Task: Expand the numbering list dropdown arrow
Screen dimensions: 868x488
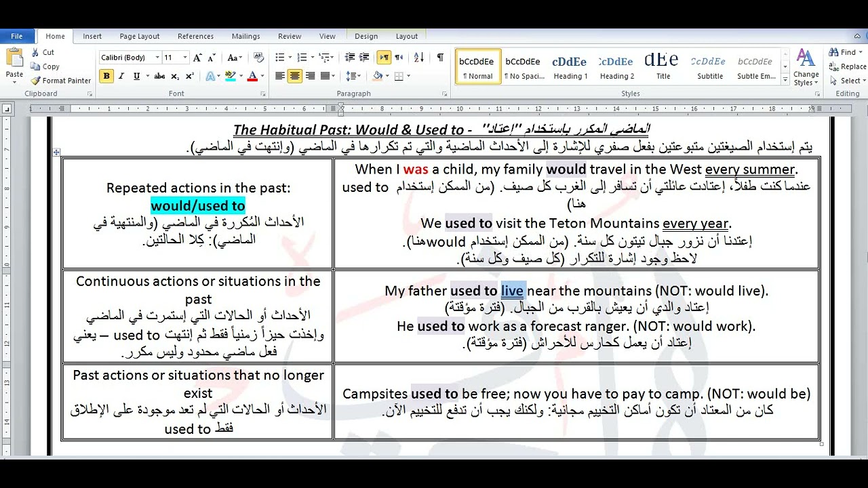Action: coord(313,58)
